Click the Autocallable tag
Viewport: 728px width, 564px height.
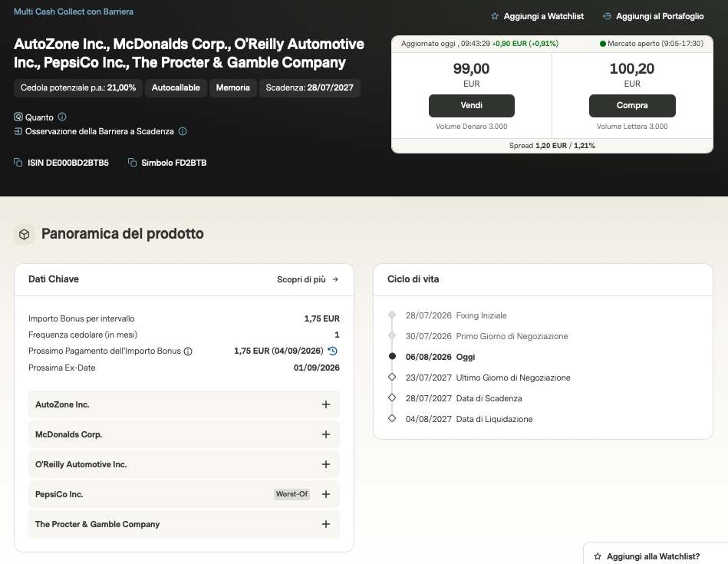pos(176,87)
